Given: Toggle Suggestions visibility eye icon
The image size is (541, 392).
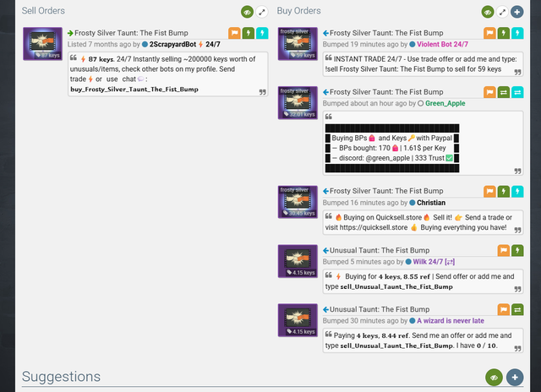Looking at the screenshot, I should pyautogui.click(x=494, y=377).
